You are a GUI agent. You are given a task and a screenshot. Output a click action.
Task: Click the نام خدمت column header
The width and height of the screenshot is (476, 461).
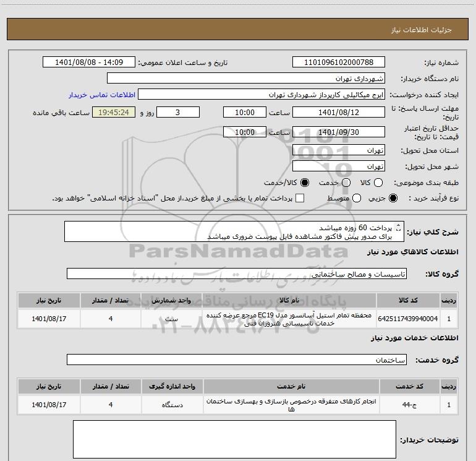coord(291,386)
